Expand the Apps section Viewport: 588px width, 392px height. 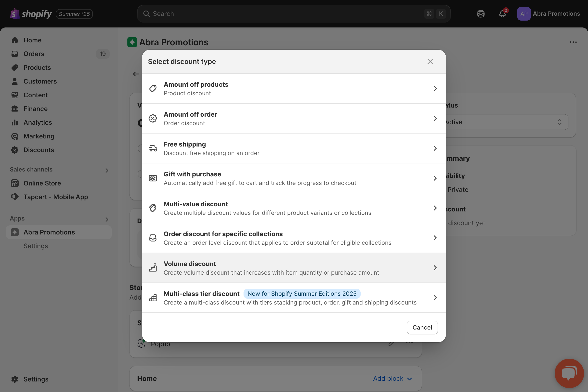click(x=107, y=220)
